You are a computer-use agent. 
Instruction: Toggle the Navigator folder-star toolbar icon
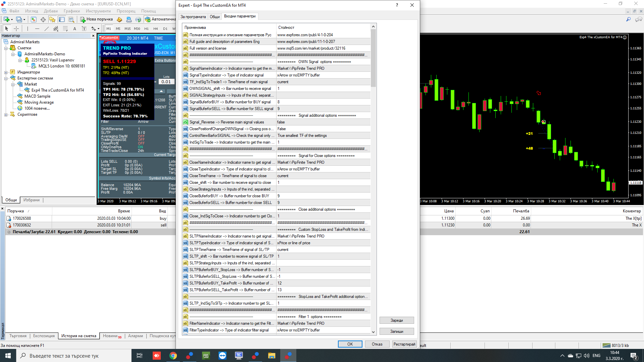tap(52, 19)
